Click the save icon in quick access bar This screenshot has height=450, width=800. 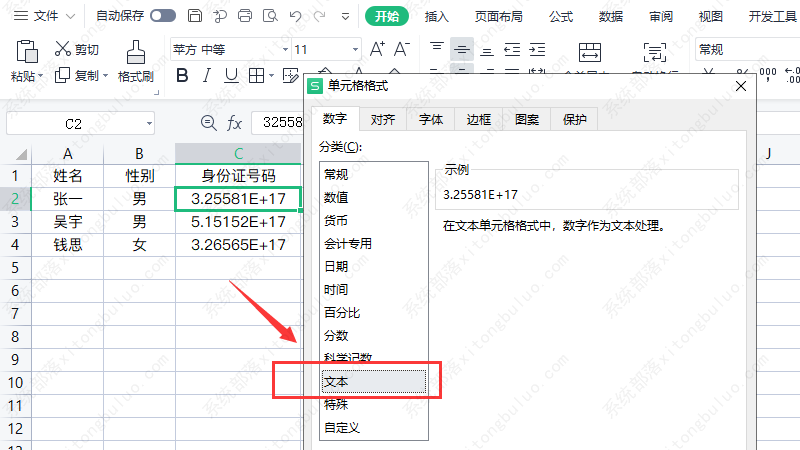tap(195, 16)
